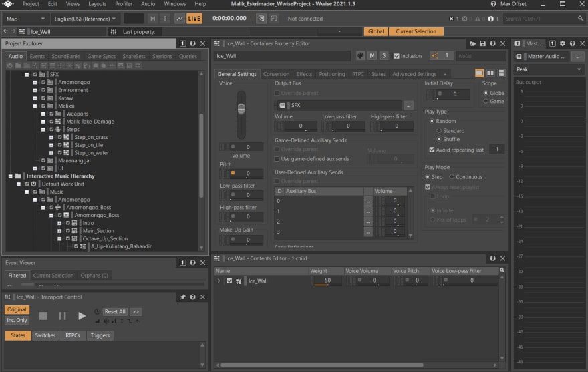Enable Use game-defined aux sends
This screenshot has height=372, width=588.
click(x=277, y=159)
